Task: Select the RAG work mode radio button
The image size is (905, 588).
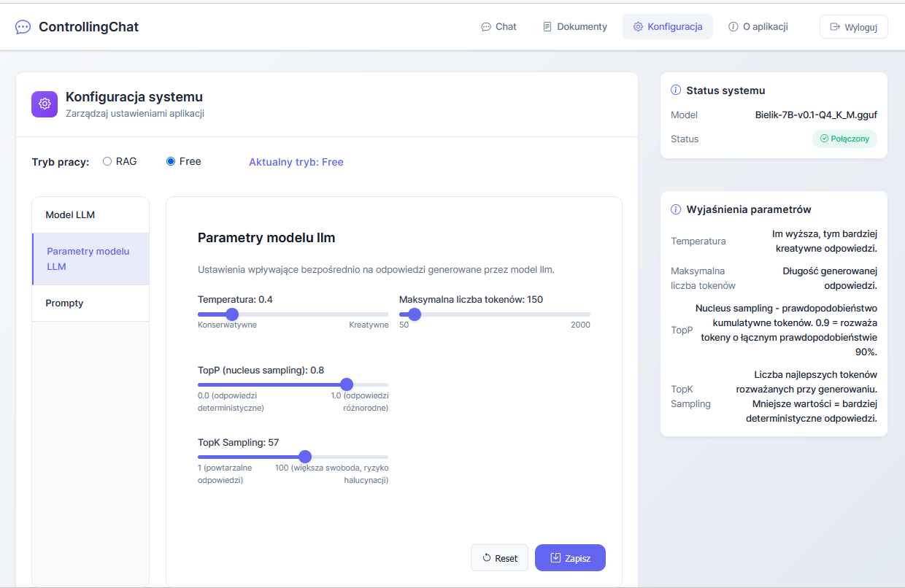Action: (107, 161)
